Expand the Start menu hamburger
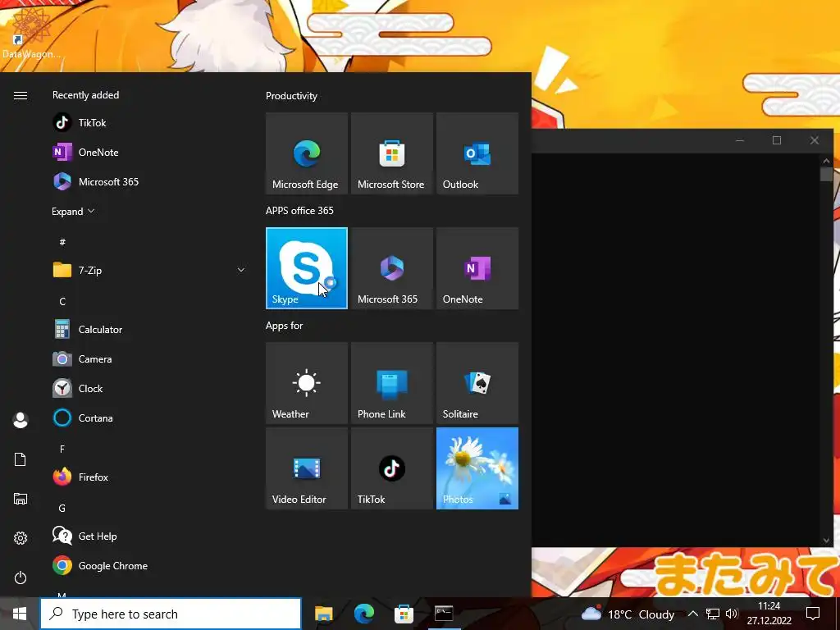Image resolution: width=840 pixels, height=630 pixels. tap(21, 95)
